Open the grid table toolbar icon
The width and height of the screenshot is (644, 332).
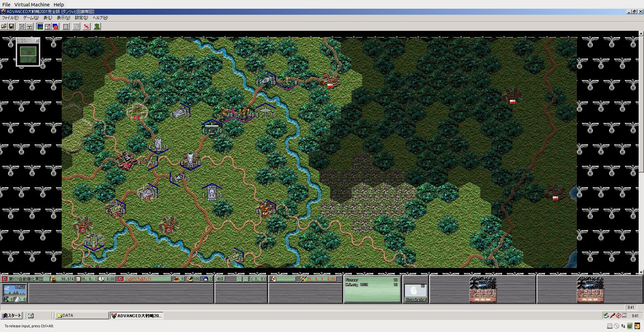[x=66, y=26]
